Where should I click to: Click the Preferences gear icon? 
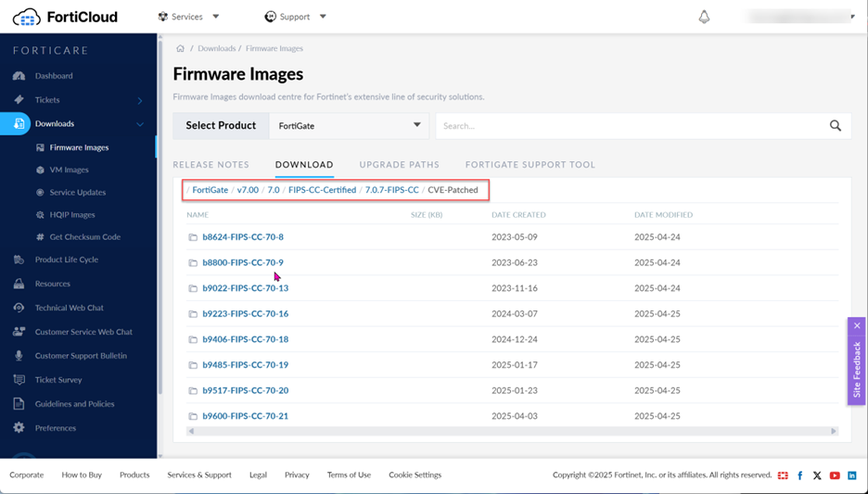[19, 428]
